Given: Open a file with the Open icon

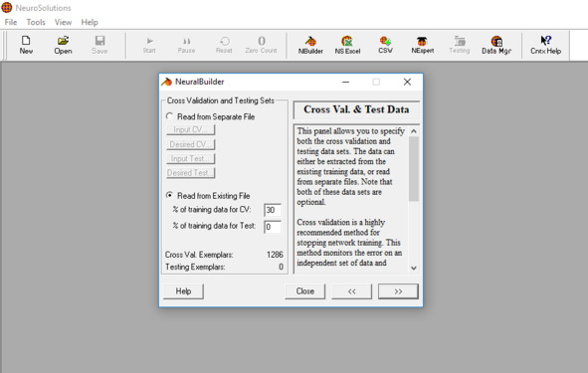Looking at the screenshot, I should pyautogui.click(x=63, y=45).
